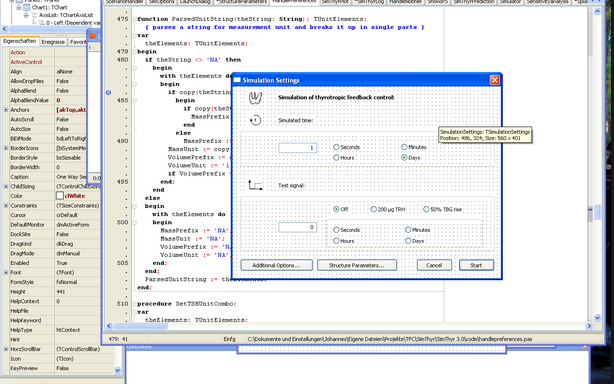Open the *StructureParameters editor tab
614x384 pixels.
click(241, 2)
